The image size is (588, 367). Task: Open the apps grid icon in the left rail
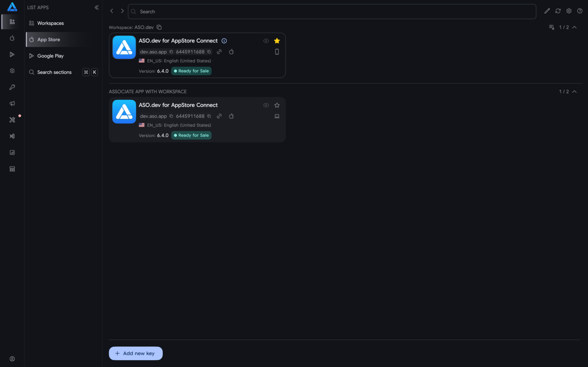coord(12,22)
